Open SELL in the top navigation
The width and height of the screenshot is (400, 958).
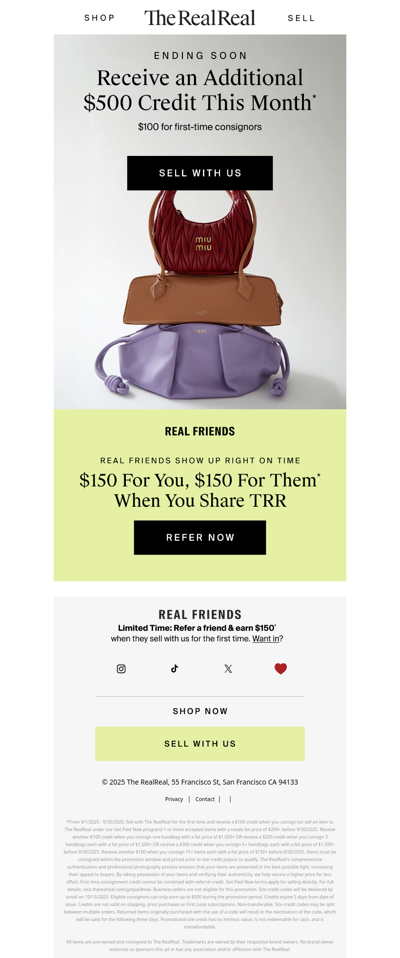coord(301,18)
